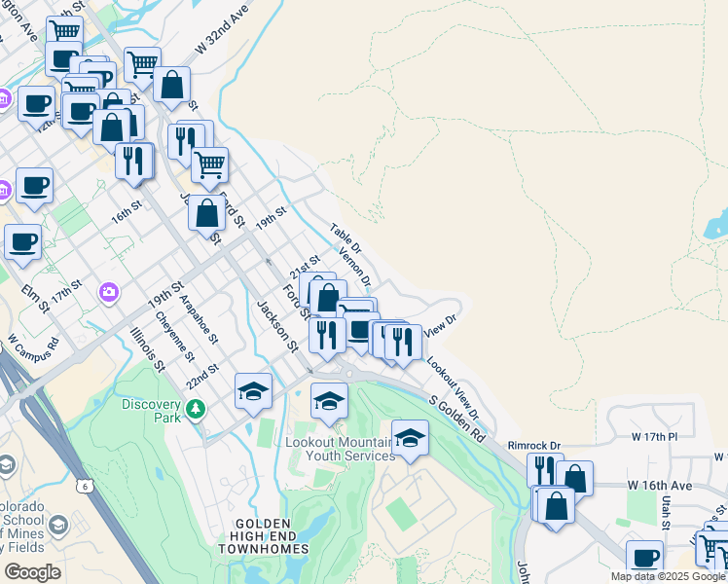Select the shopping cart marker above Ford St

(x=209, y=164)
